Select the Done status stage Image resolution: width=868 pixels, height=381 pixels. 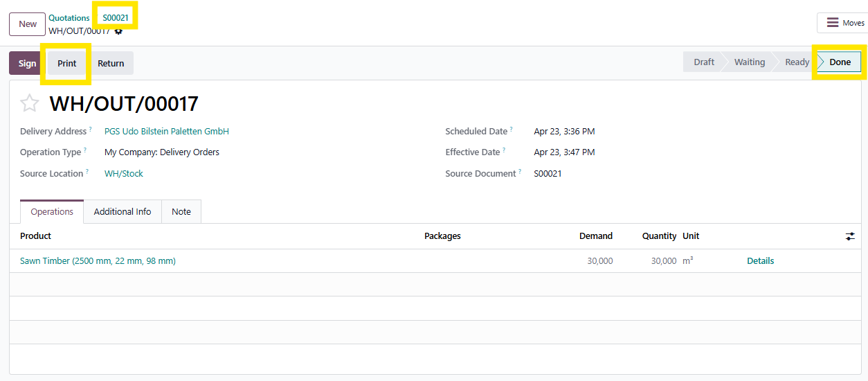[840, 62]
